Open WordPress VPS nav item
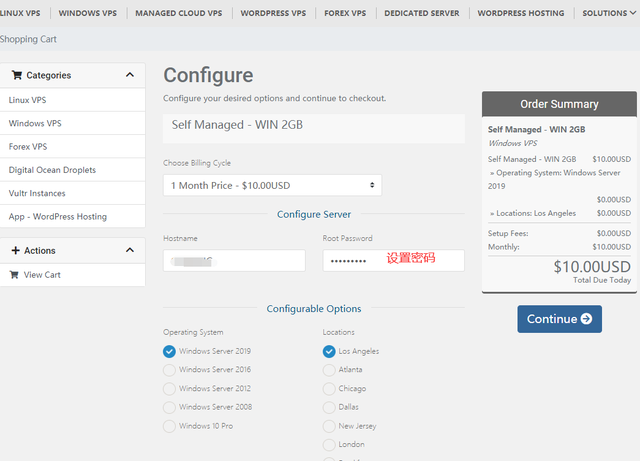 [x=273, y=13]
